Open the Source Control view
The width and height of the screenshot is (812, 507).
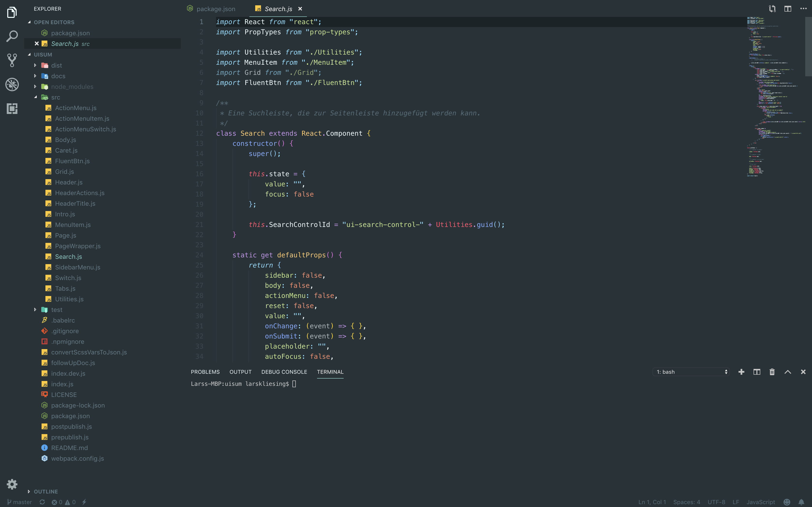point(12,60)
